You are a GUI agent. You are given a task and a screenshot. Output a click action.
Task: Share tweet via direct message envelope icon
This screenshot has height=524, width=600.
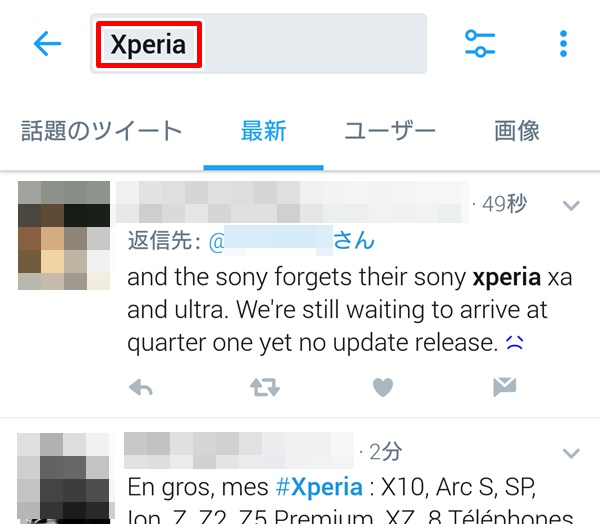tap(505, 387)
